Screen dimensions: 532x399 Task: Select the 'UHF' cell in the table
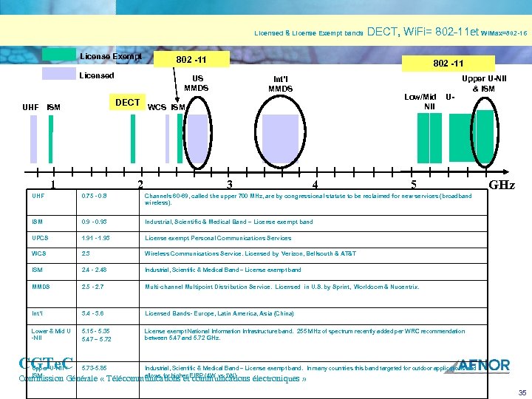click(38, 196)
